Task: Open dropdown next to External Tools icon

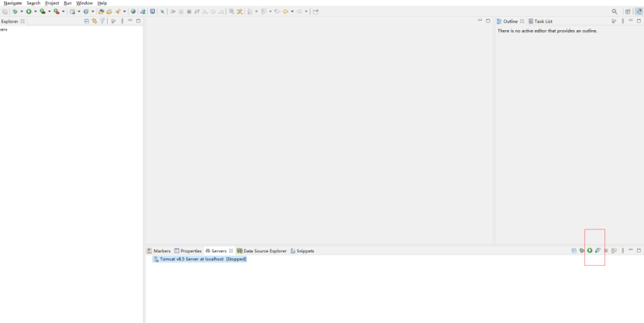Action: (x=64, y=12)
